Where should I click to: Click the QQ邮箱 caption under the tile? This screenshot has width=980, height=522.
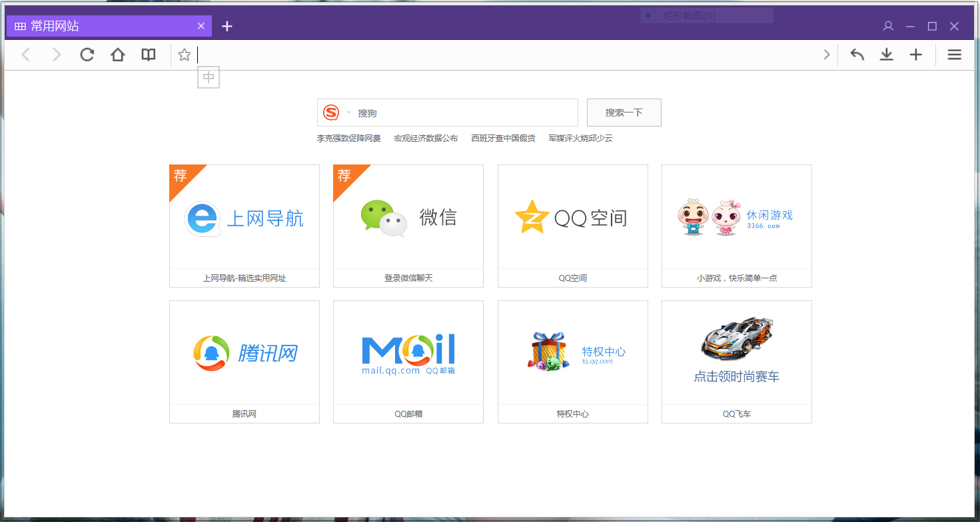click(x=408, y=414)
